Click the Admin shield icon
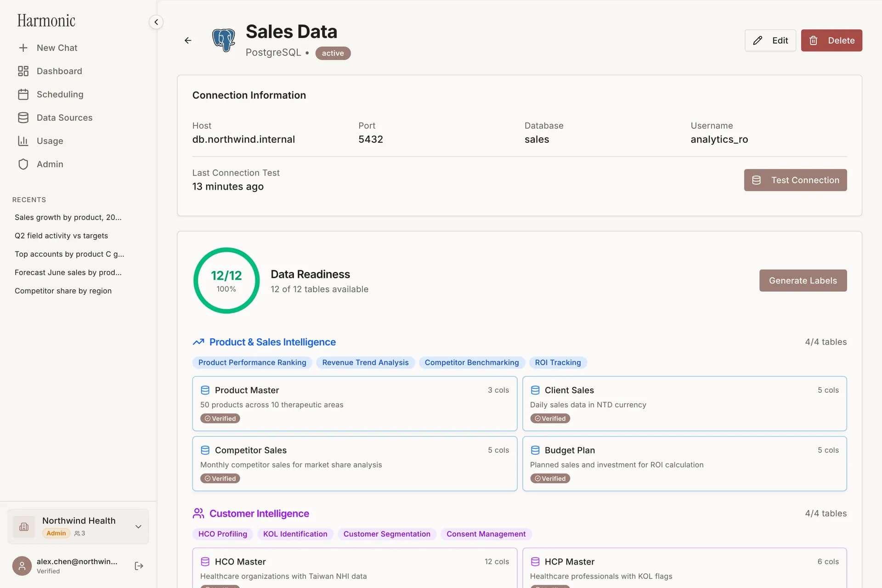882x588 pixels. [x=23, y=164]
